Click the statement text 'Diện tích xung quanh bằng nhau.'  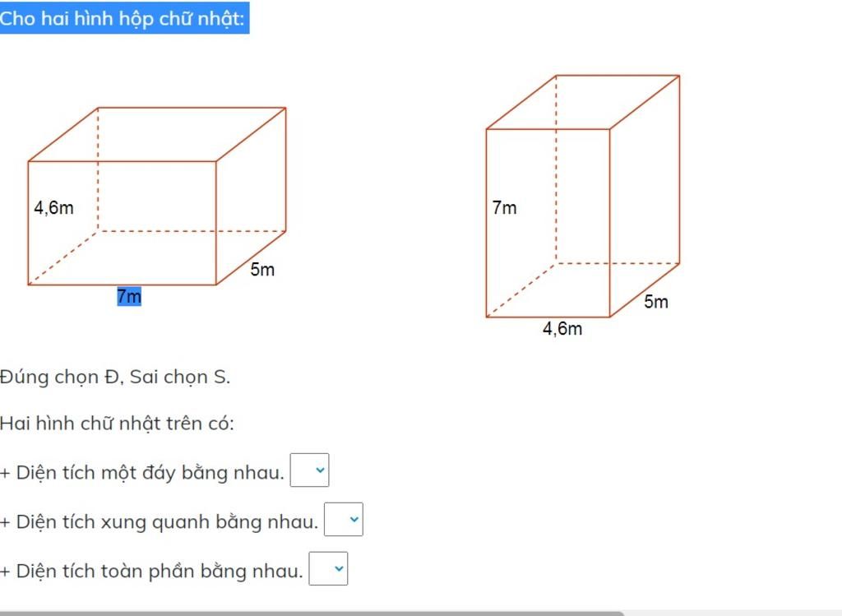[x=168, y=522]
